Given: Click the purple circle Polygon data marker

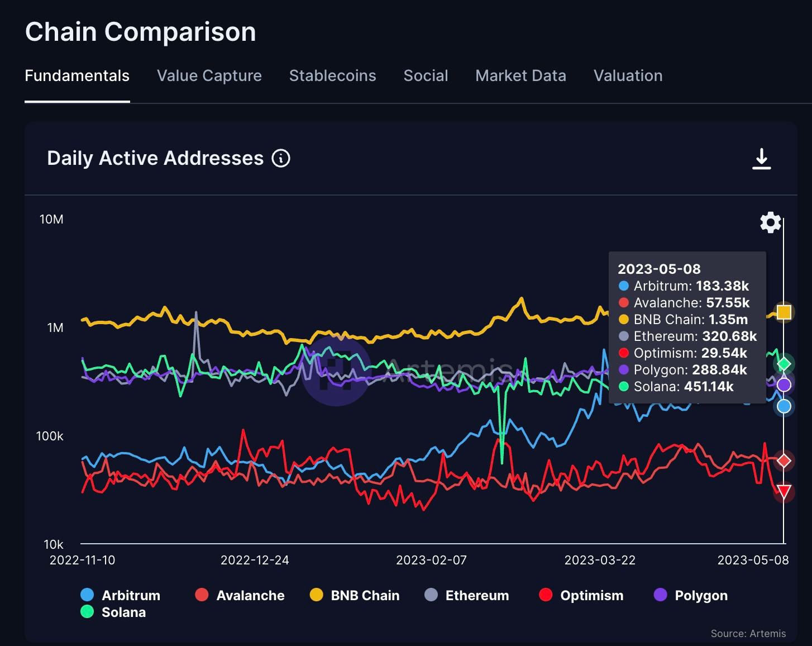Looking at the screenshot, I should tap(784, 384).
